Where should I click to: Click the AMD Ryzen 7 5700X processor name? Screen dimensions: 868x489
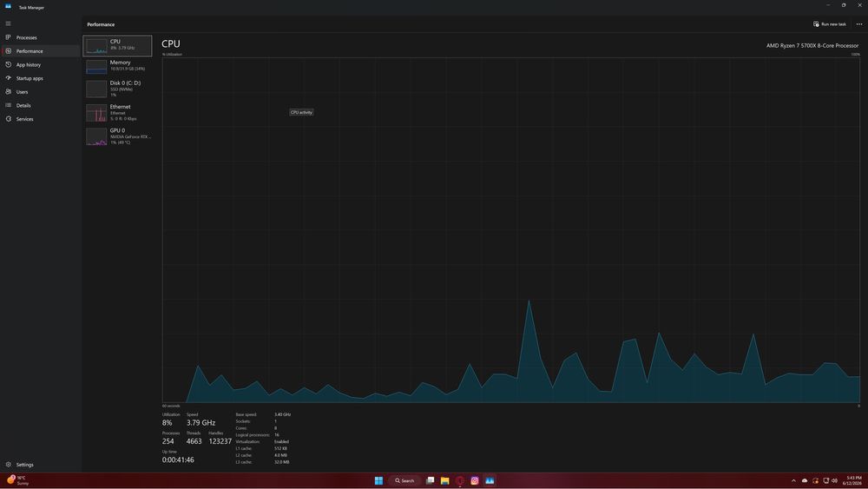click(812, 45)
